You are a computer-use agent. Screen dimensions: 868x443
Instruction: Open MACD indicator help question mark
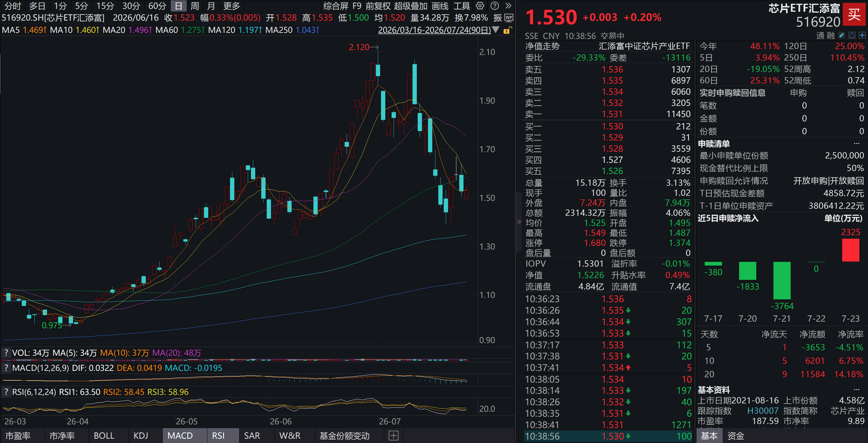pyautogui.click(x=6, y=368)
